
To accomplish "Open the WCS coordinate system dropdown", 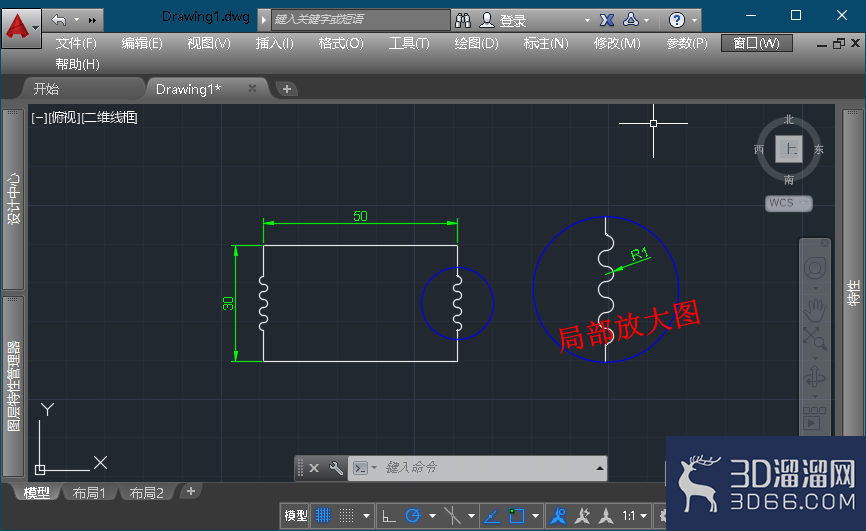I will tap(789, 203).
